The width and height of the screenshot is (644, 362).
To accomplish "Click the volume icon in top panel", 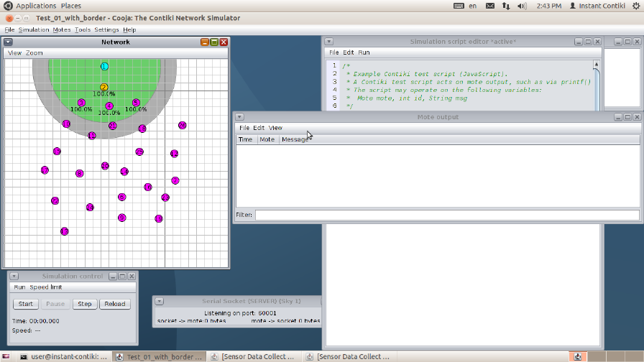I will (x=523, y=6).
